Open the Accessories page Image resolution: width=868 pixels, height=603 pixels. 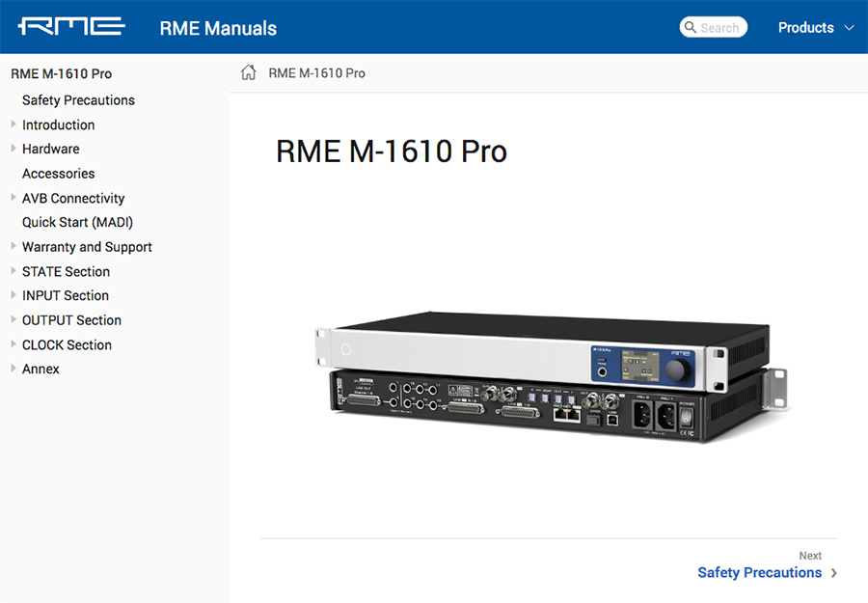[x=58, y=174]
